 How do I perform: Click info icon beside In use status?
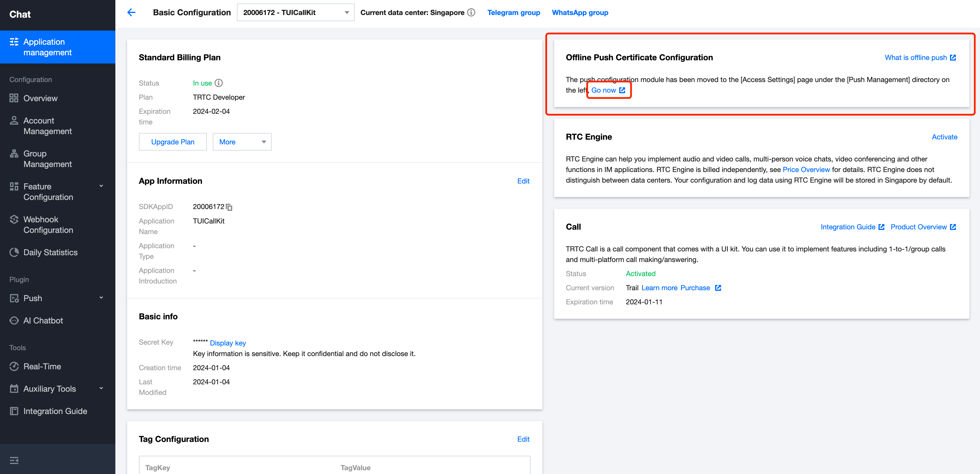tap(219, 83)
